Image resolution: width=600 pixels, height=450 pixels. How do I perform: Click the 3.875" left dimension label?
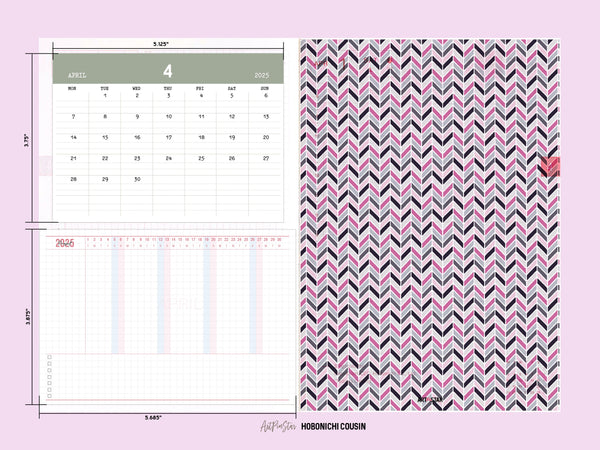26,316
